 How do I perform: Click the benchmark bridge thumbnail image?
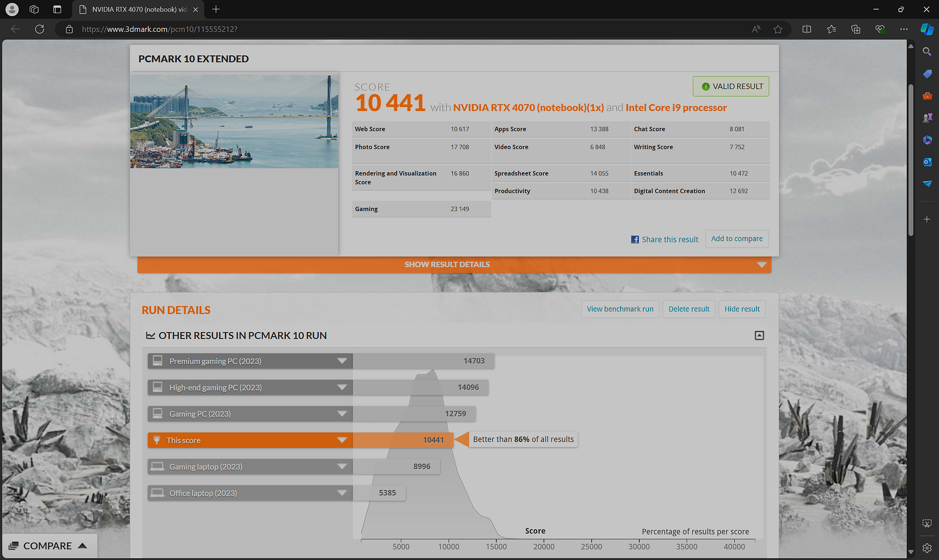pos(234,121)
